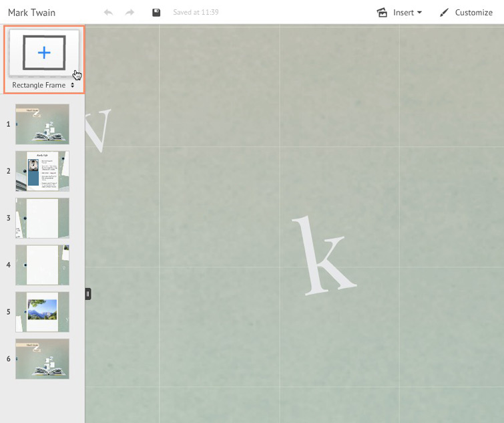Add a new frame with plus button

pyautogui.click(x=44, y=53)
